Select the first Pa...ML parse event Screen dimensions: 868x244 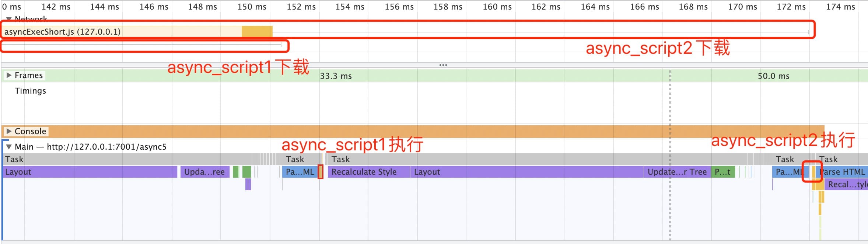pyautogui.click(x=300, y=172)
